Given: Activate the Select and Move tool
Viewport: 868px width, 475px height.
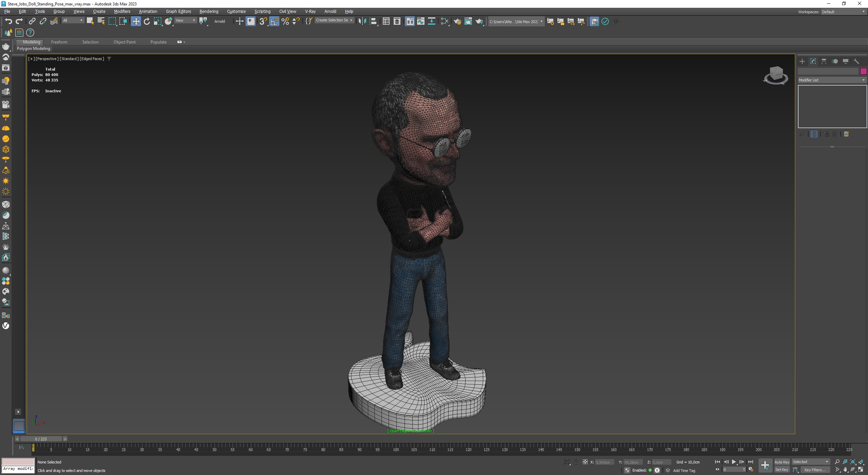Looking at the screenshot, I should point(136,21).
